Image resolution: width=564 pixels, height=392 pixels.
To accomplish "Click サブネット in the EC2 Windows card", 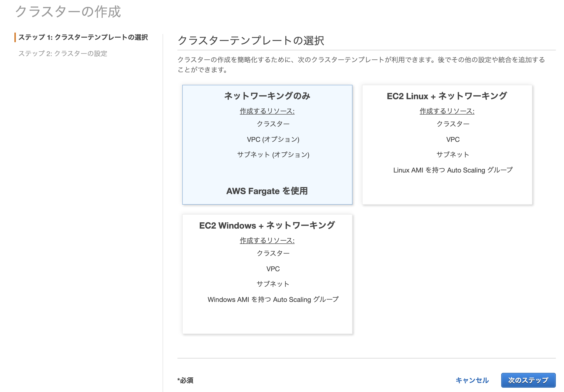I will [x=273, y=284].
